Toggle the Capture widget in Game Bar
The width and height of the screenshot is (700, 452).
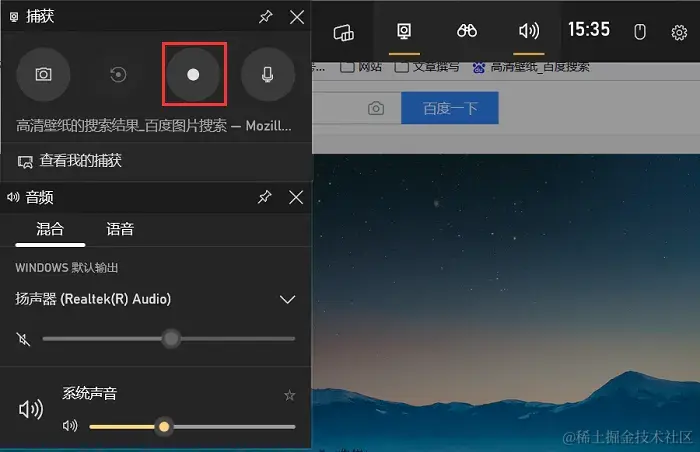click(404, 32)
